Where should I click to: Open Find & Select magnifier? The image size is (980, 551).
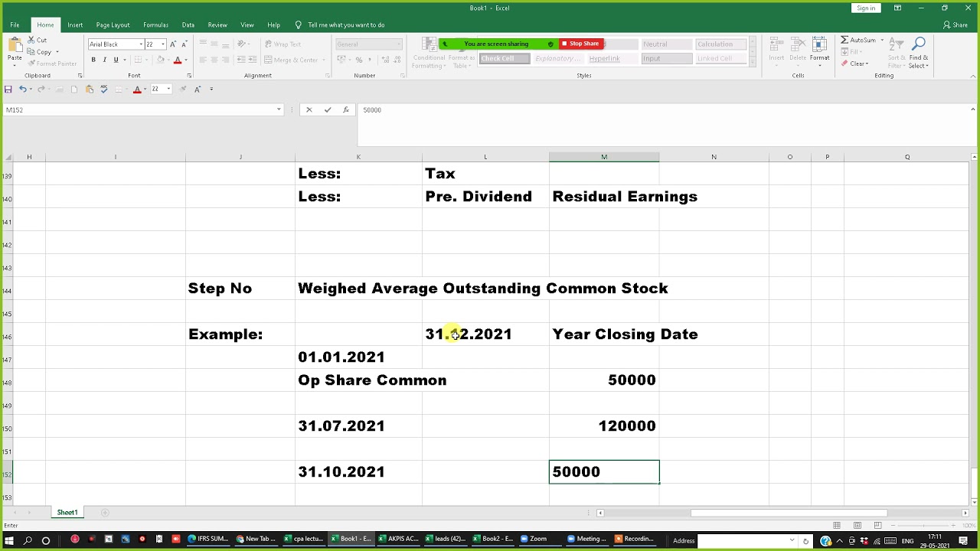pyautogui.click(x=920, y=44)
